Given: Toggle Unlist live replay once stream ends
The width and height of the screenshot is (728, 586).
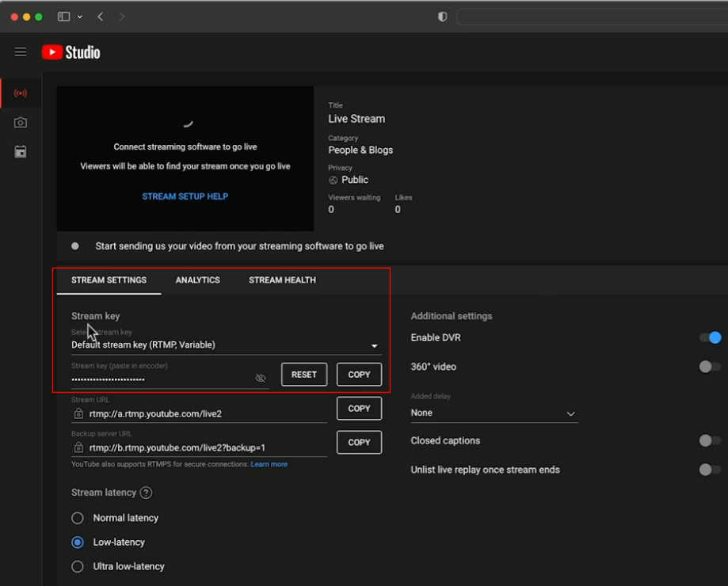Looking at the screenshot, I should pyautogui.click(x=711, y=470).
